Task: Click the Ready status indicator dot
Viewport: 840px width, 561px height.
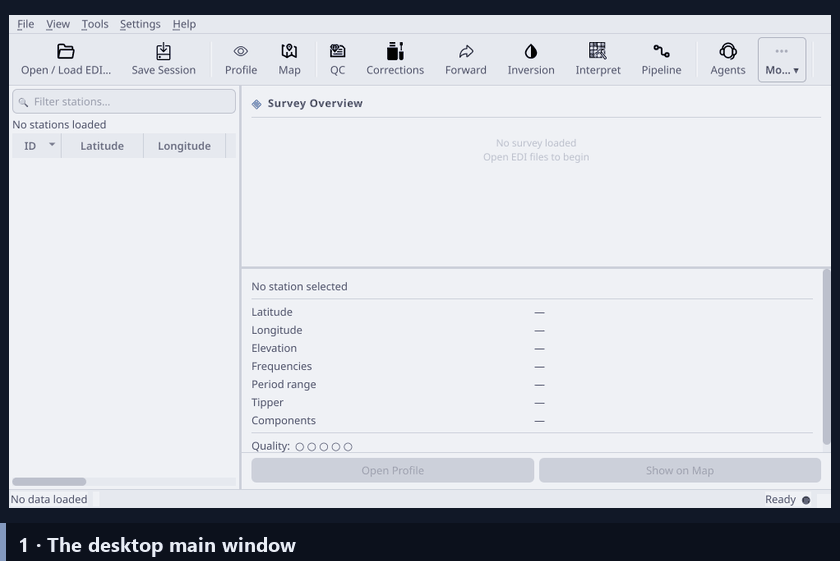Action: click(806, 500)
